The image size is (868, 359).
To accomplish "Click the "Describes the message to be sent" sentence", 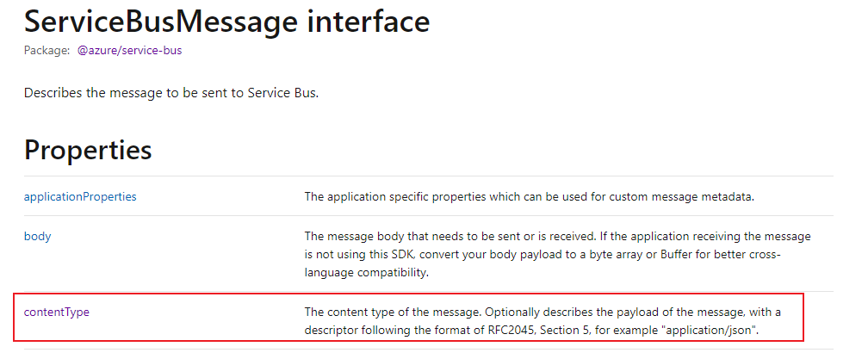I will pyautogui.click(x=171, y=92).
